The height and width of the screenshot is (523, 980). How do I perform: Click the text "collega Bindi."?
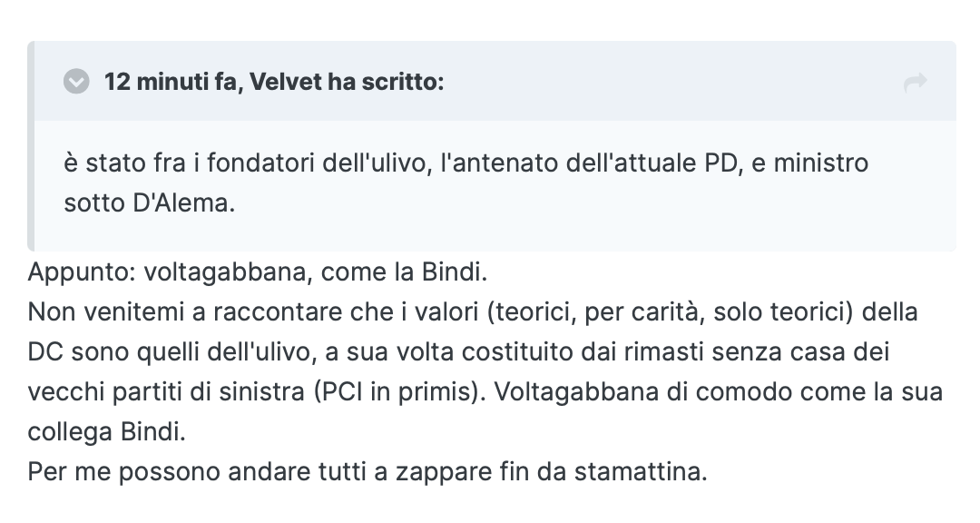pyautogui.click(x=107, y=431)
